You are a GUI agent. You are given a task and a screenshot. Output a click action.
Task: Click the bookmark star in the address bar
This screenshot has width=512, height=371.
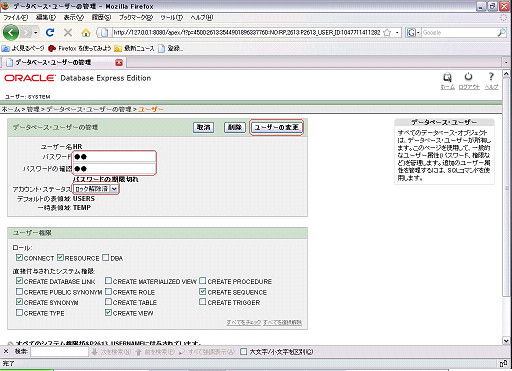(x=387, y=33)
